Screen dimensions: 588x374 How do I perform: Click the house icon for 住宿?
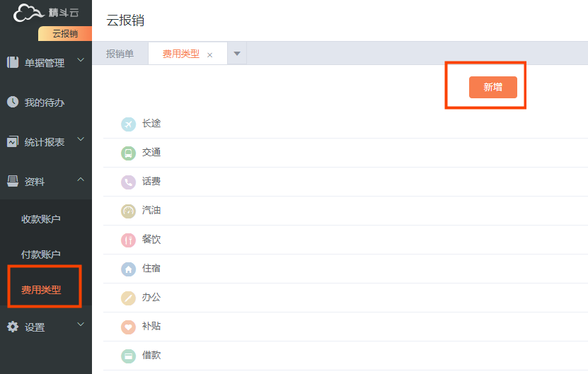click(128, 269)
